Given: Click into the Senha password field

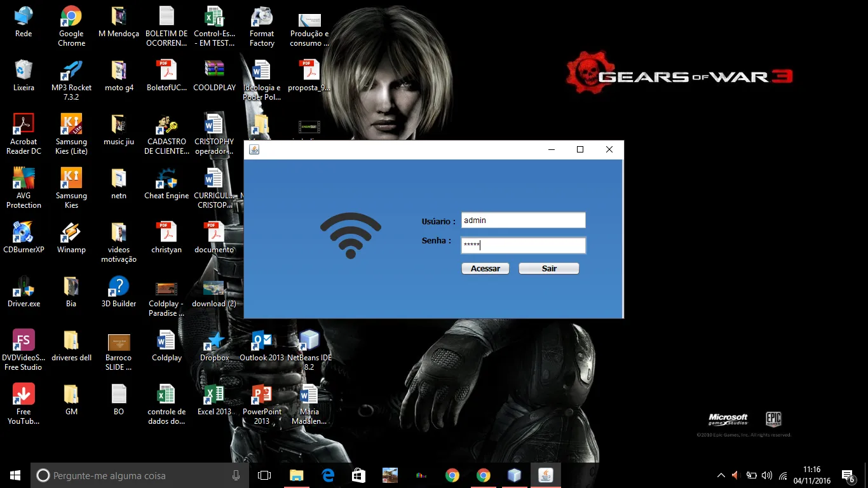Looking at the screenshot, I should coord(522,246).
